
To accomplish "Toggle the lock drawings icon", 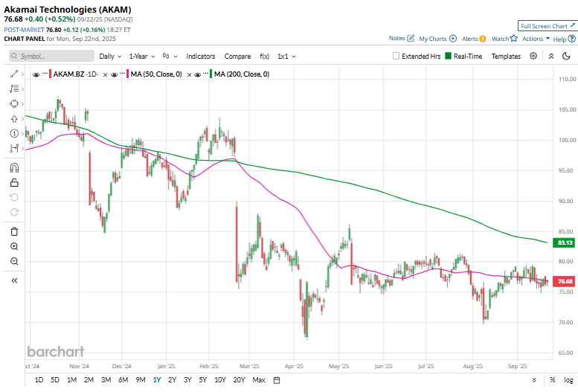I will click(14, 182).
